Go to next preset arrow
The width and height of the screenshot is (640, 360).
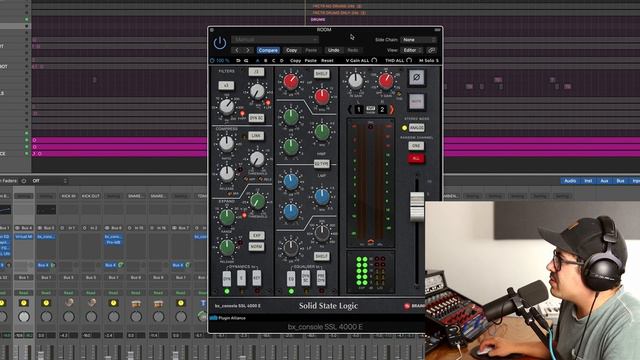point(247,50)
